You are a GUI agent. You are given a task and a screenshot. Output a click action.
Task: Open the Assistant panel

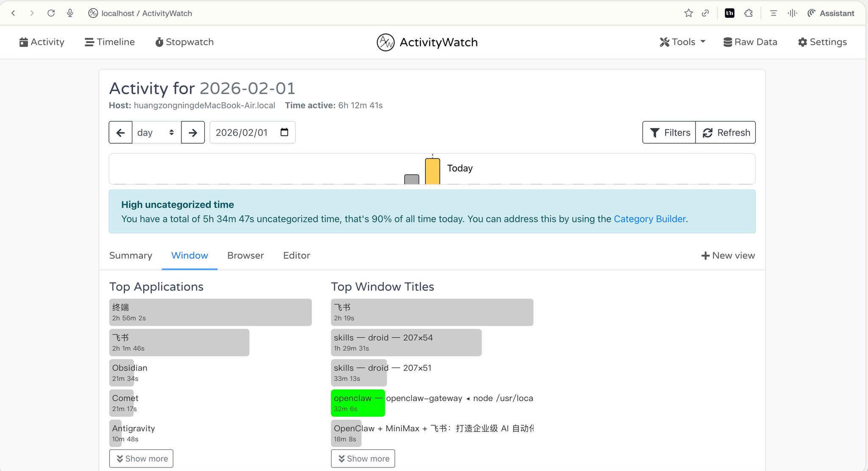coord(831,13)
